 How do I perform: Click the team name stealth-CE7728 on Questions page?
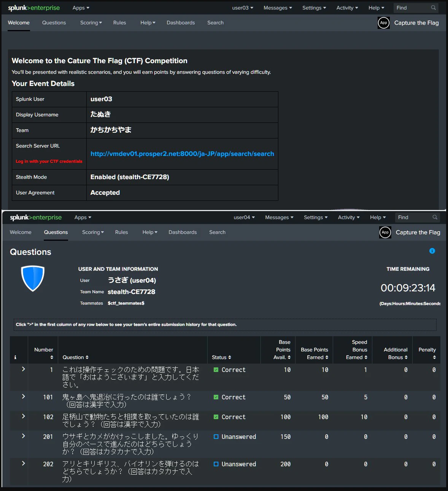(x=131, y=292)
